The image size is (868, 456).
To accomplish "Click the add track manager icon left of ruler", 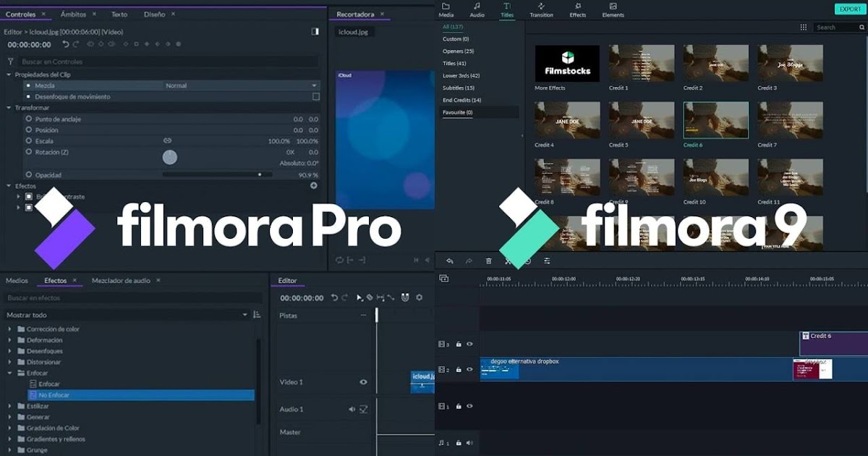I will (x=443, y=279).
